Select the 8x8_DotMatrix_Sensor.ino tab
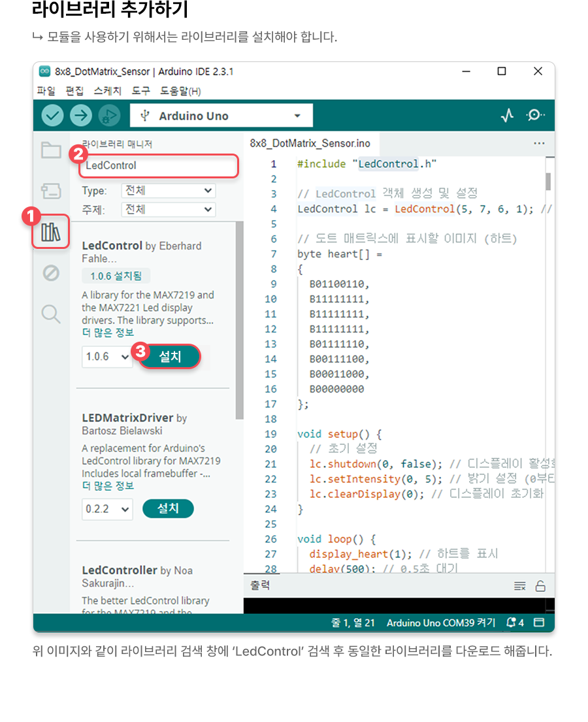Viewport: 588px width, 722px height. (x=310, y=143)
